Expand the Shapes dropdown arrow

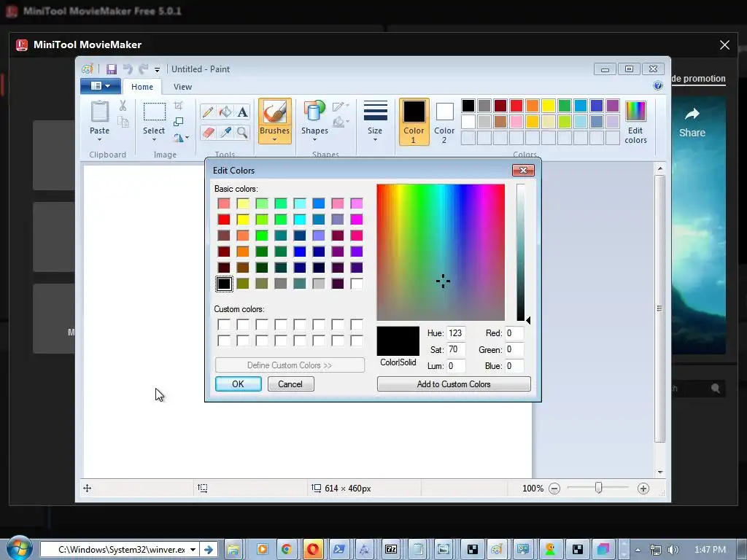coord(314,140)
